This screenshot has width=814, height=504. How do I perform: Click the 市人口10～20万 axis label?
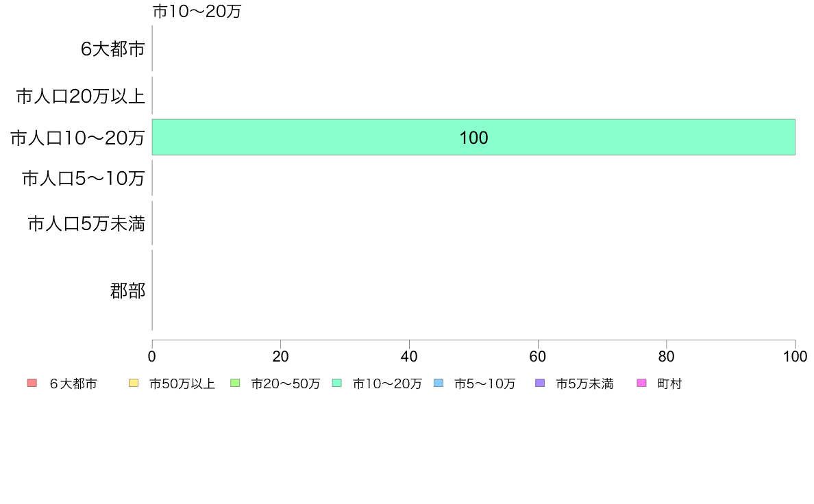tap(77, 138)
